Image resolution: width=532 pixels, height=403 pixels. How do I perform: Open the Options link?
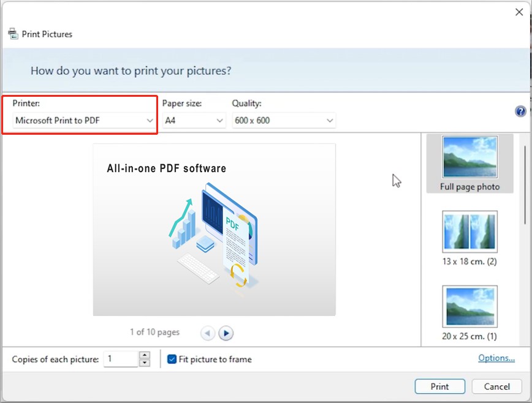[496, 358]
